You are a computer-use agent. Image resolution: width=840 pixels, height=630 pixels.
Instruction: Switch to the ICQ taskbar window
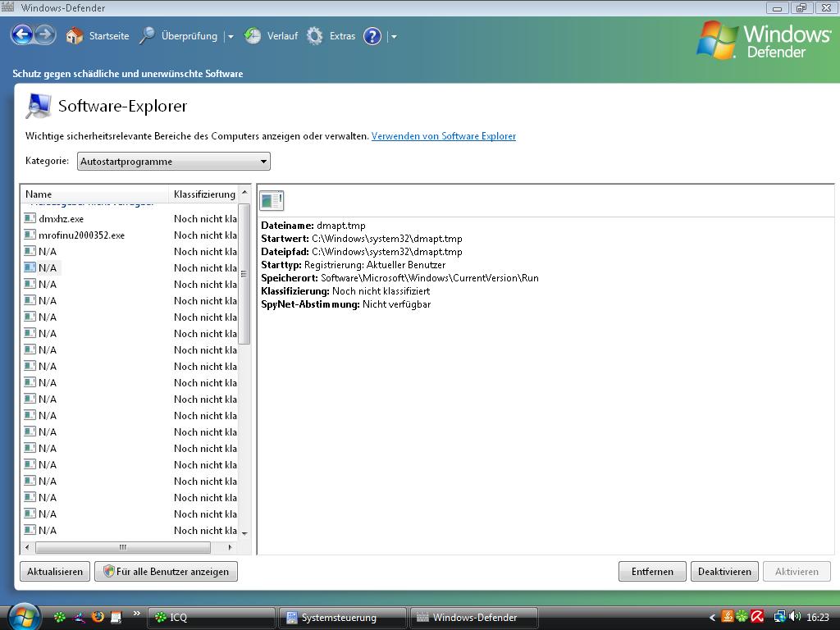coord(211,618)
